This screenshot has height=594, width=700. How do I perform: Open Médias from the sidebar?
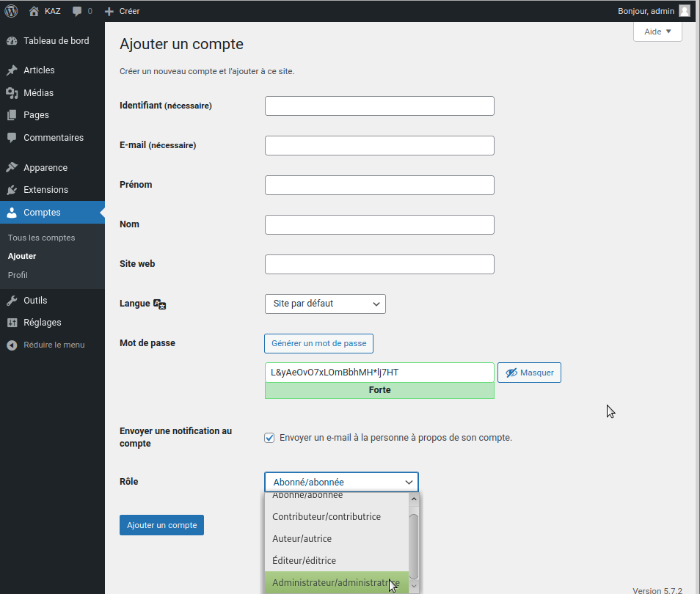click(x=38, y=93)
